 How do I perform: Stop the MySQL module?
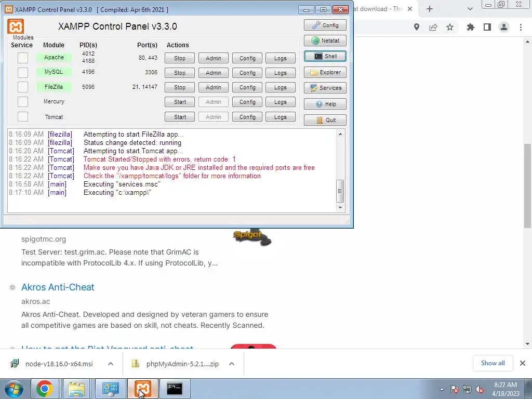(x=180, y=73)
